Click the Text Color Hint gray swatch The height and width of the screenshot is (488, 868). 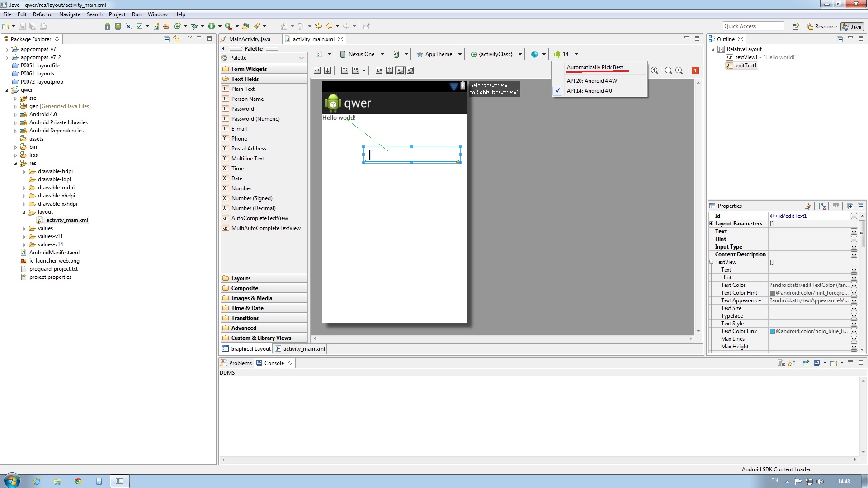click(x=773, y=293)
